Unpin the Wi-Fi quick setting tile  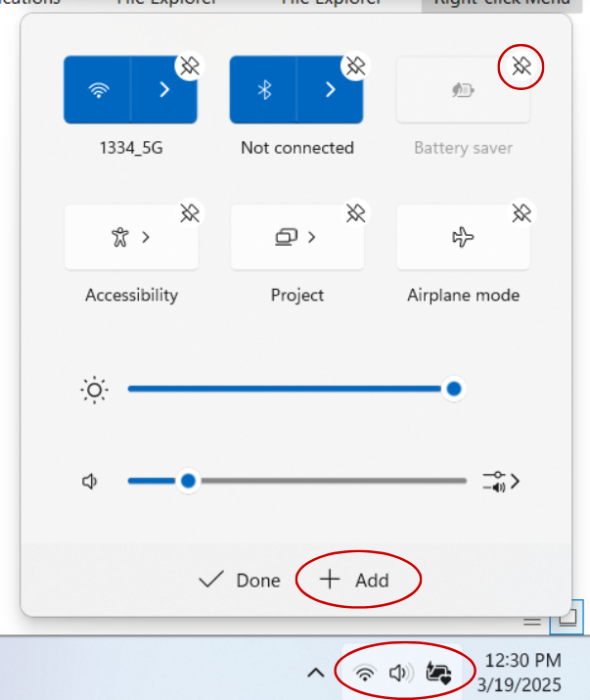189,67
